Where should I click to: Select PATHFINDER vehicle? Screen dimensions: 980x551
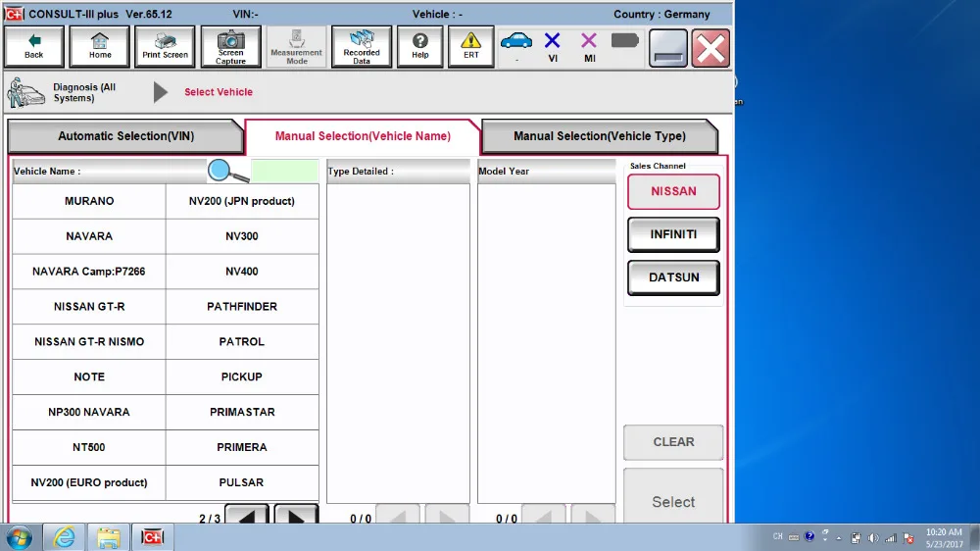click(242, 307)
